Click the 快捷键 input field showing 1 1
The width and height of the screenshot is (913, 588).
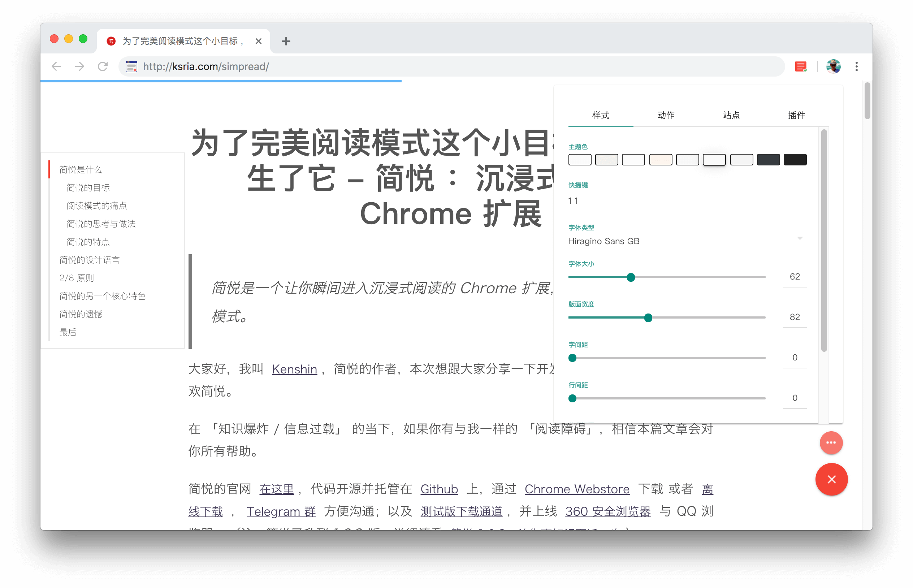click(687, 201)
